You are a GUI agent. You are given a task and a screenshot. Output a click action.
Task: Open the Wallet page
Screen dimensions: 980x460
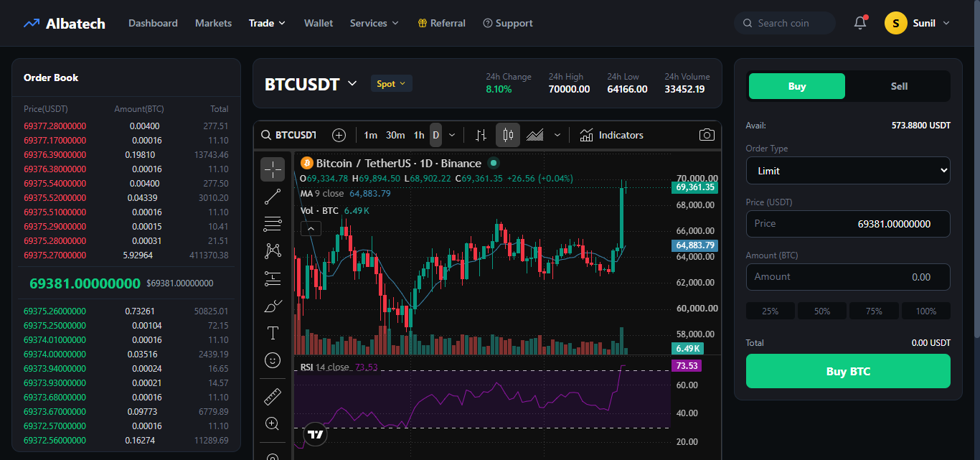point(319,23)
